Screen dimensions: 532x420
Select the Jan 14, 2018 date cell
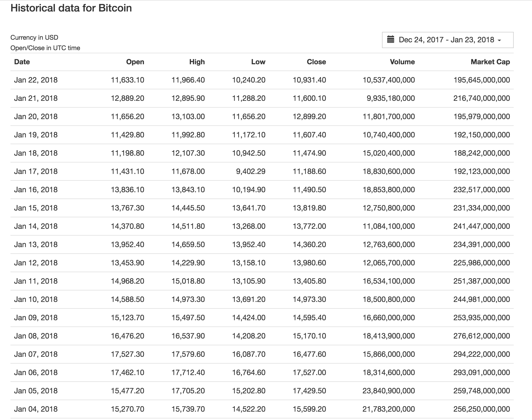(x=36, y=226)
